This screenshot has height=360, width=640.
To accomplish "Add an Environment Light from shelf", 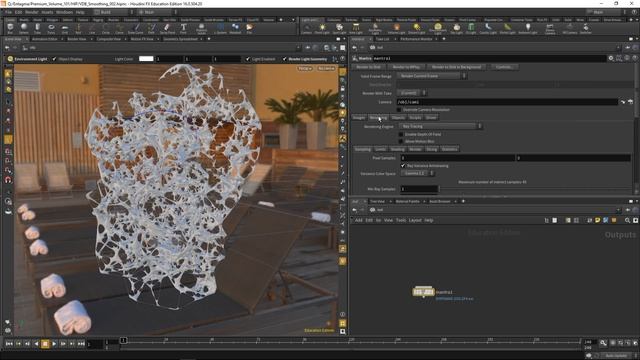I will point(437,28).
